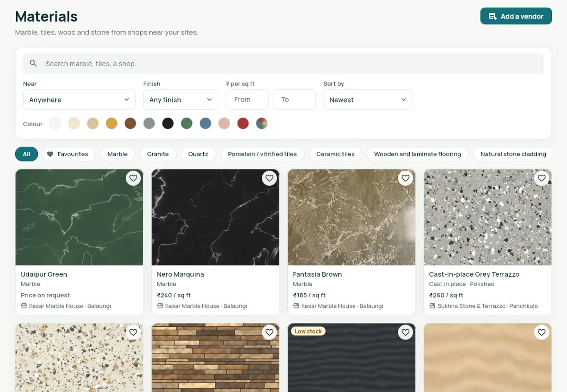Favourite the Fantasia Brown card heart
Viewport: 567px width, 392px height.
[x=405, y=178]
